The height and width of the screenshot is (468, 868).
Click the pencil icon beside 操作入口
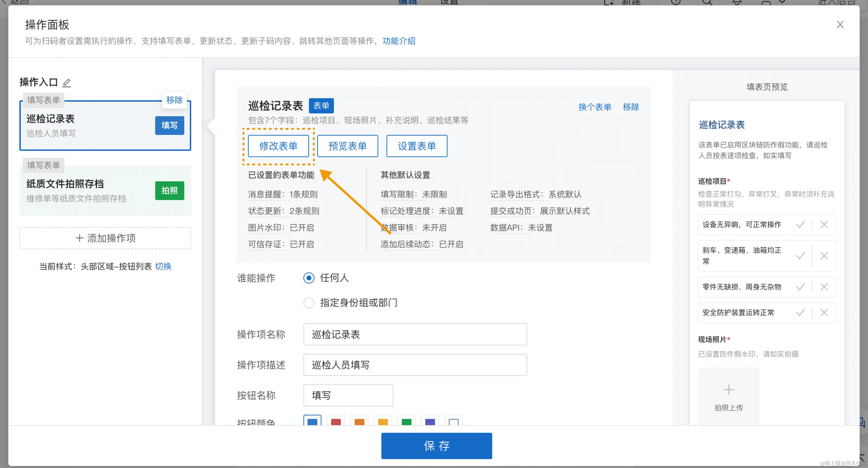[67, 83]
